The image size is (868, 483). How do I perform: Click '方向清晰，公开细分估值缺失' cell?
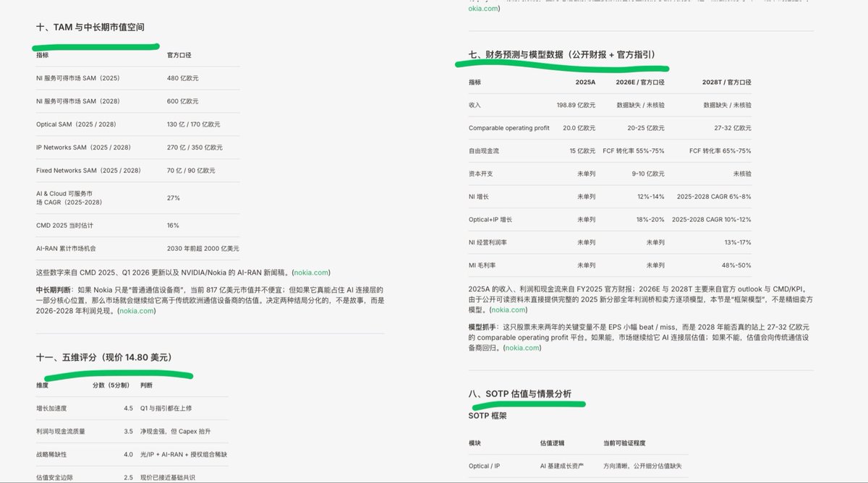coord(642,466)
